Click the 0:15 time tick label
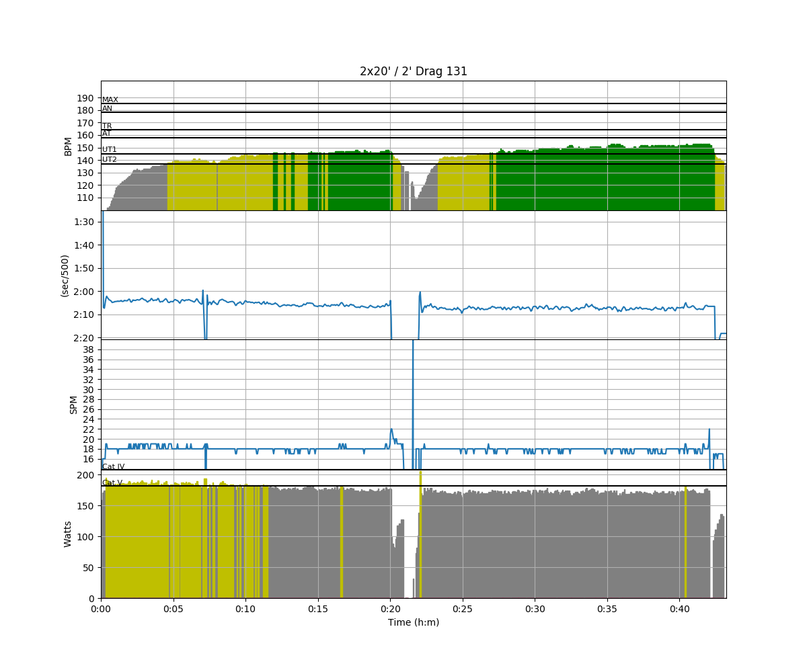The height and width of the screenshot is (672, 807). 318,609
